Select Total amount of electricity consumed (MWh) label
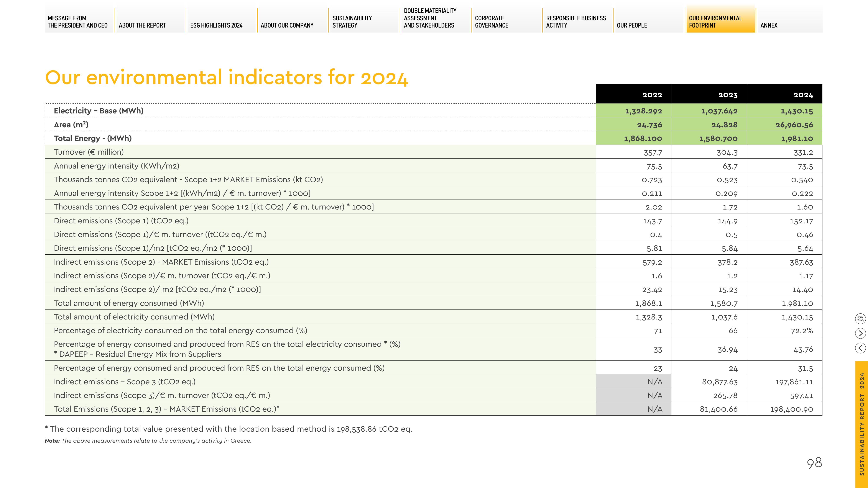 134,317
